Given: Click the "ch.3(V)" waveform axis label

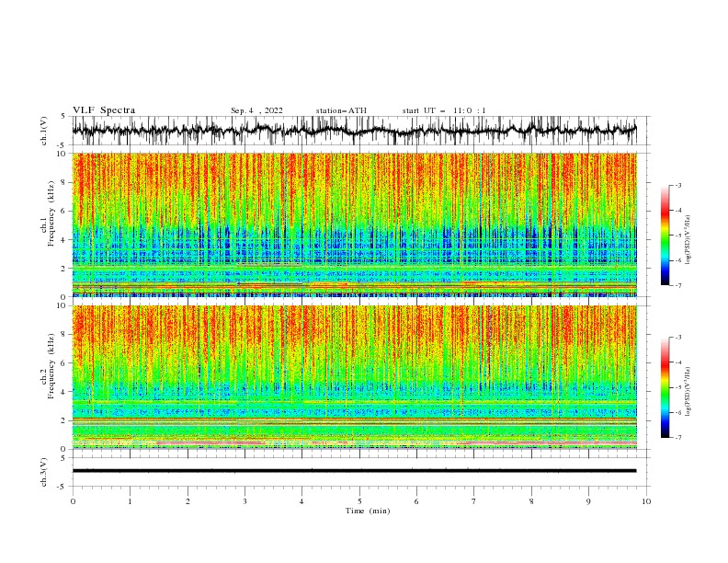Looking at the screenshot, I should point(44,472).
